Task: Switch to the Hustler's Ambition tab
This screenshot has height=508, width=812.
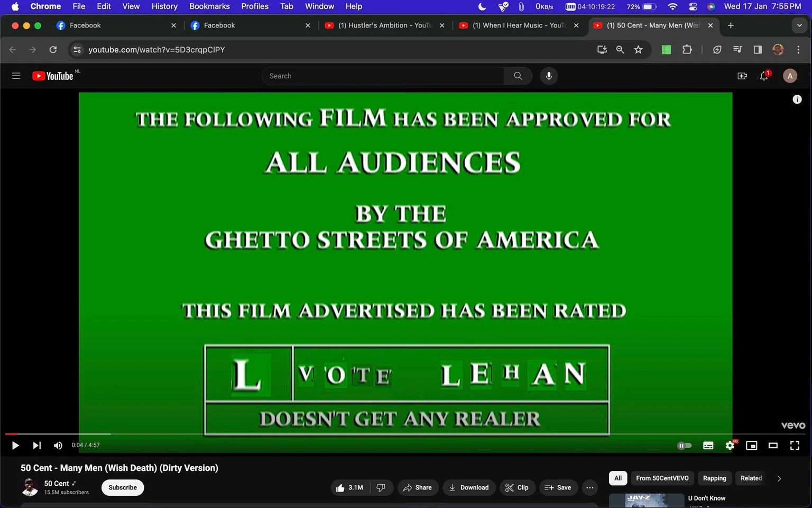Action: tap(385, 25)
